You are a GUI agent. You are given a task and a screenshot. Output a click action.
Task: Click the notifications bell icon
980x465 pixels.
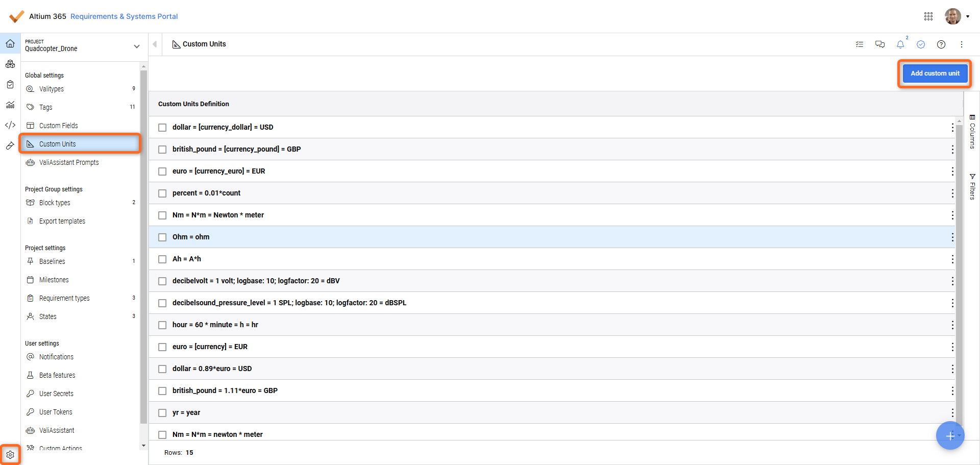(900, 44)
